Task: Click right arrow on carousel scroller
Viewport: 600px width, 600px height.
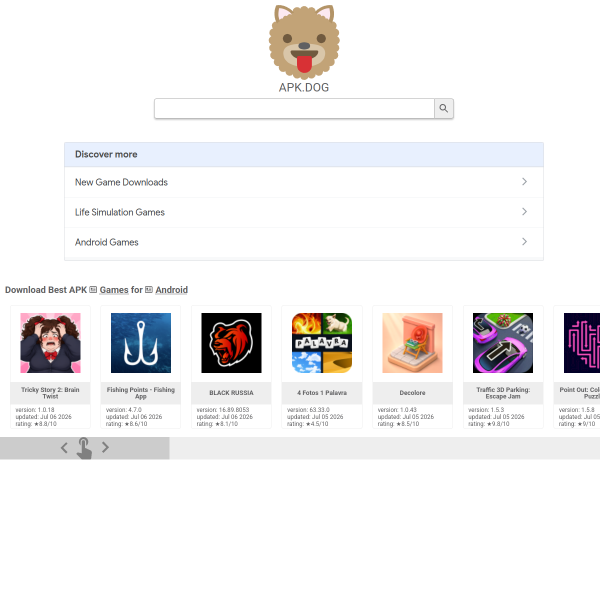Action: point(105,447)
